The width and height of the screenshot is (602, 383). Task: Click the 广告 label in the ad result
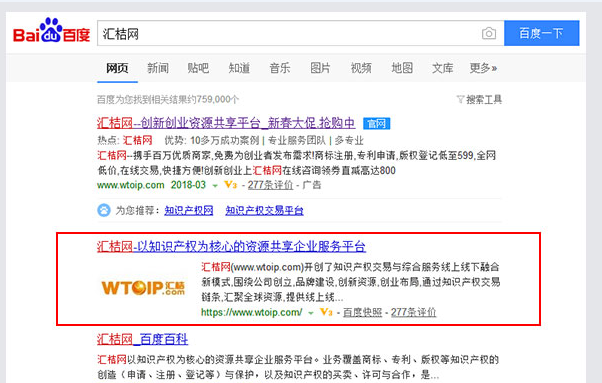pos(311,185)
